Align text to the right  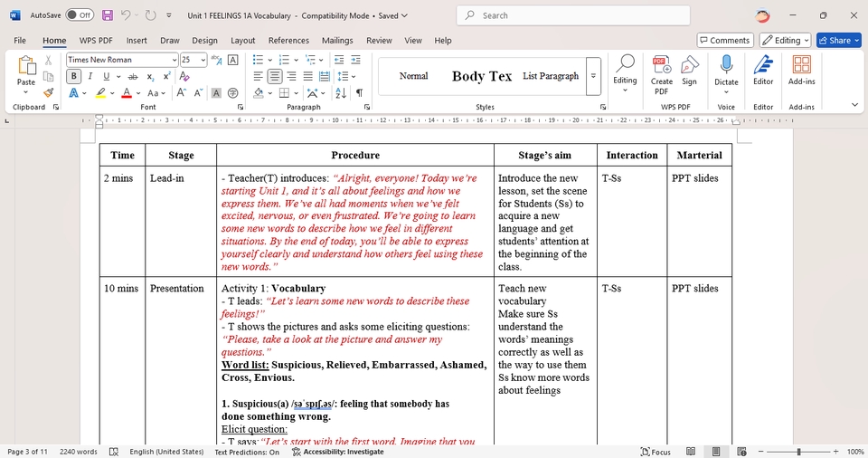coord(291,77)
